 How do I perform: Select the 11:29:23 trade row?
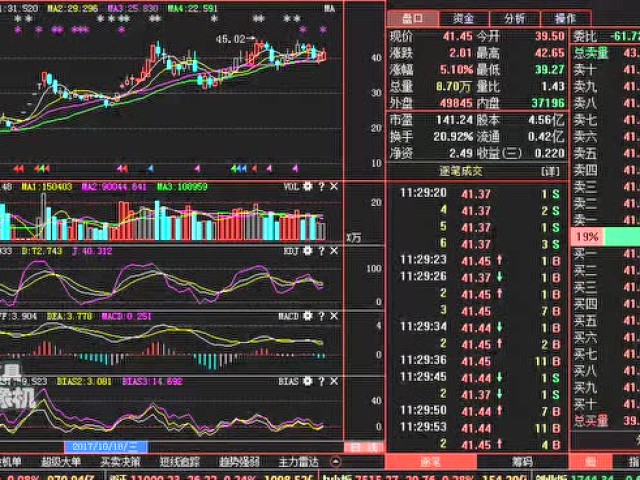pyautogui.click(x=478, y=260)
